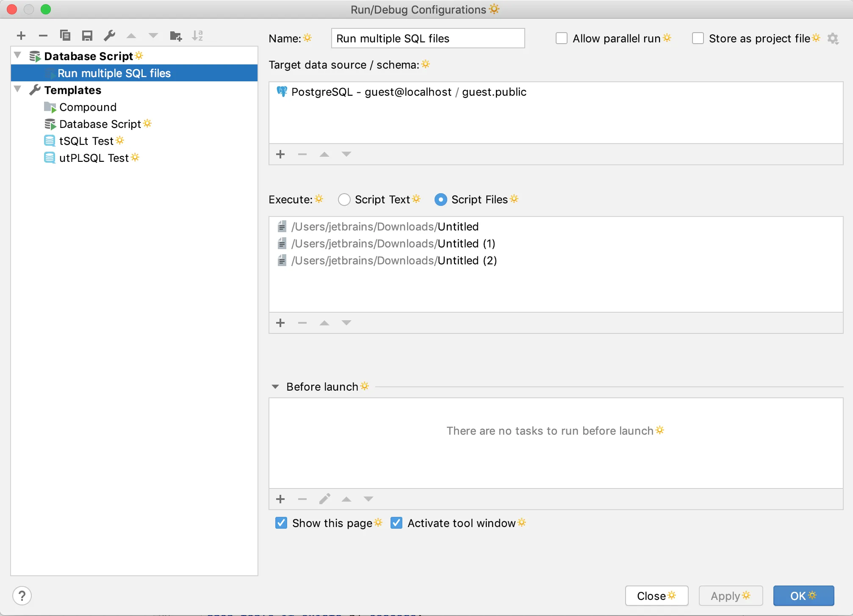853x616 pixels.
Task: Collapse the Templates tree node
Action: pos(18,89)
